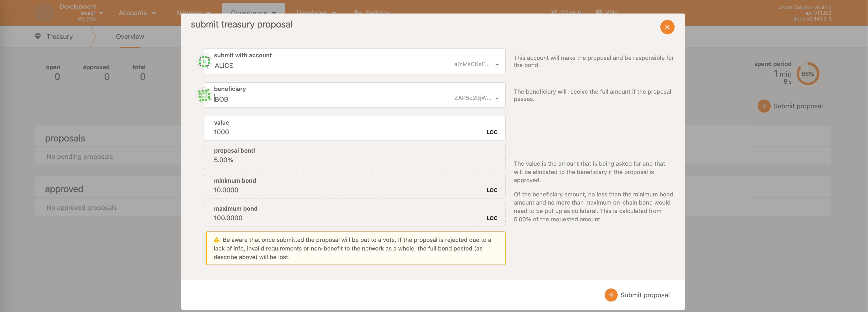Image resolution: width=868 pixels, height=312 pixels.
Task: Click the chain logo top-left
Action: coord(45,13)
